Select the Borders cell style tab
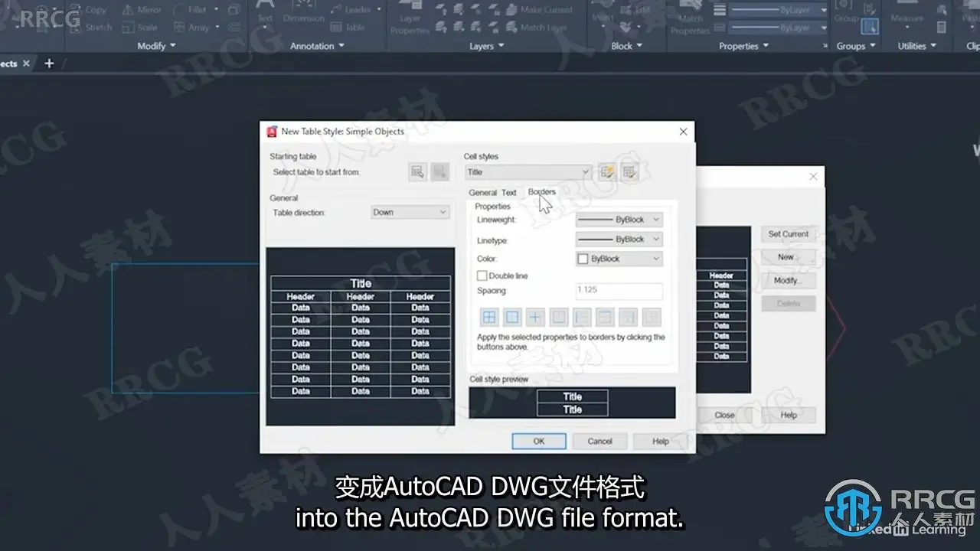 click(x=542, y=192)
